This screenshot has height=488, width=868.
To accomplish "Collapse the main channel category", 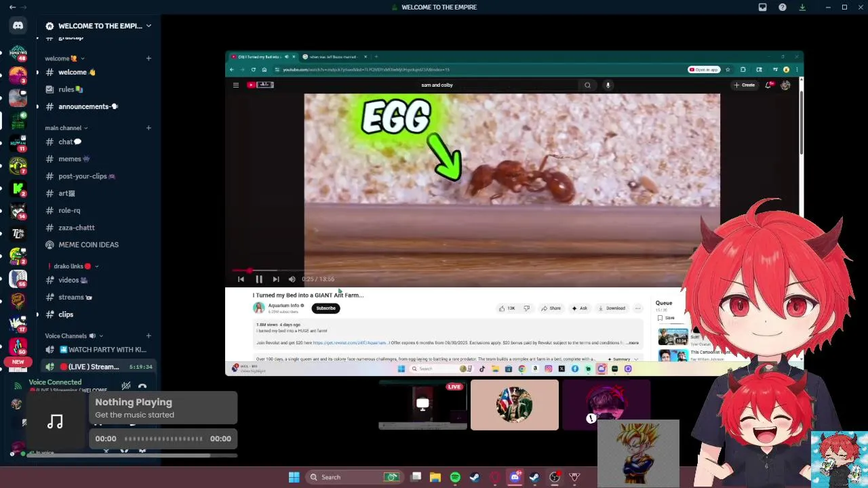I will tap(66, 128).
